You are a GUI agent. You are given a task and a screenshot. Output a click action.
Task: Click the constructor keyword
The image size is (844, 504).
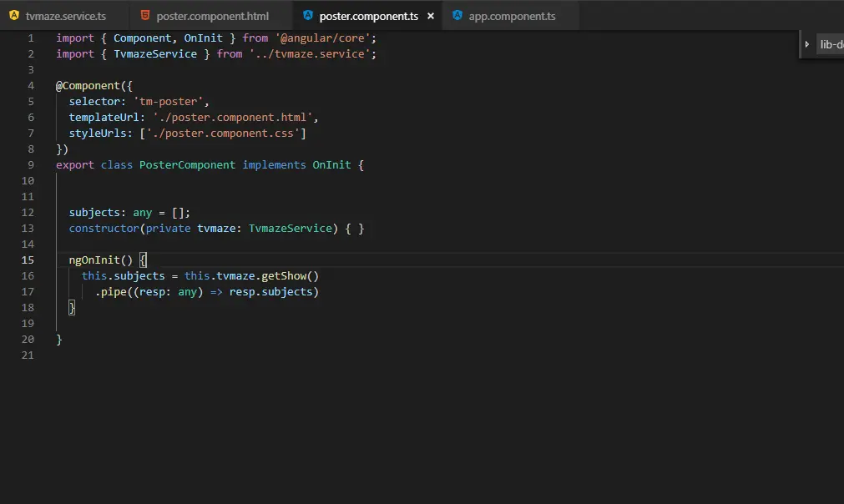(x=104, y=228)
